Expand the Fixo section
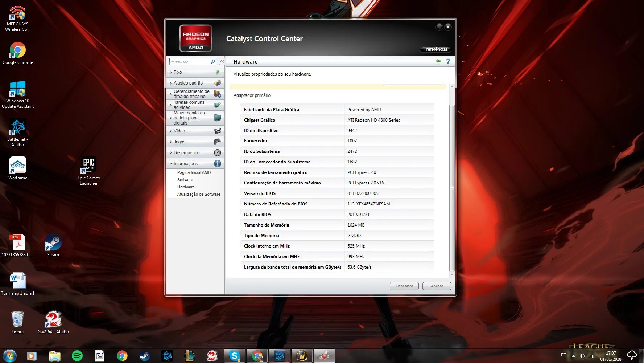This screenshot has width=644, height=363. coord(195,72)
